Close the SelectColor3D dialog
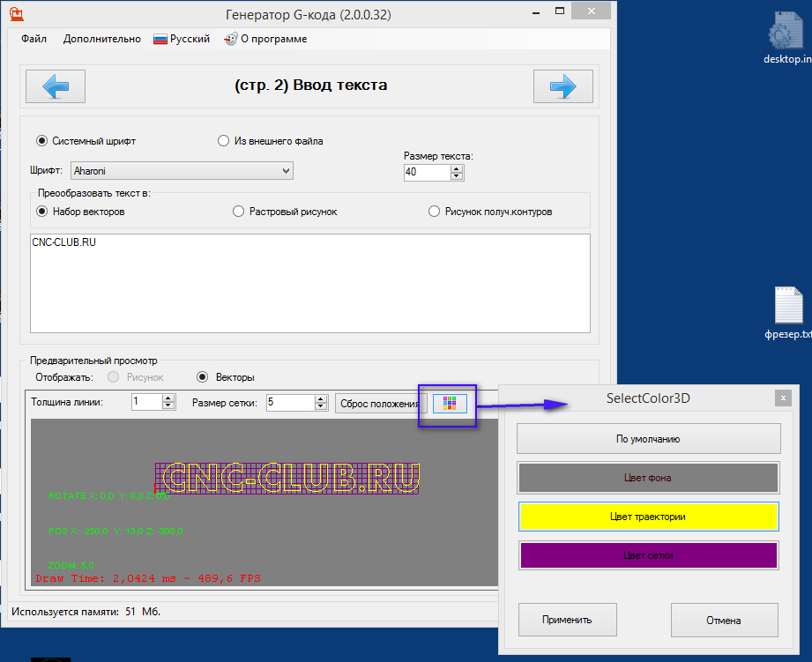 pos(783,398)
